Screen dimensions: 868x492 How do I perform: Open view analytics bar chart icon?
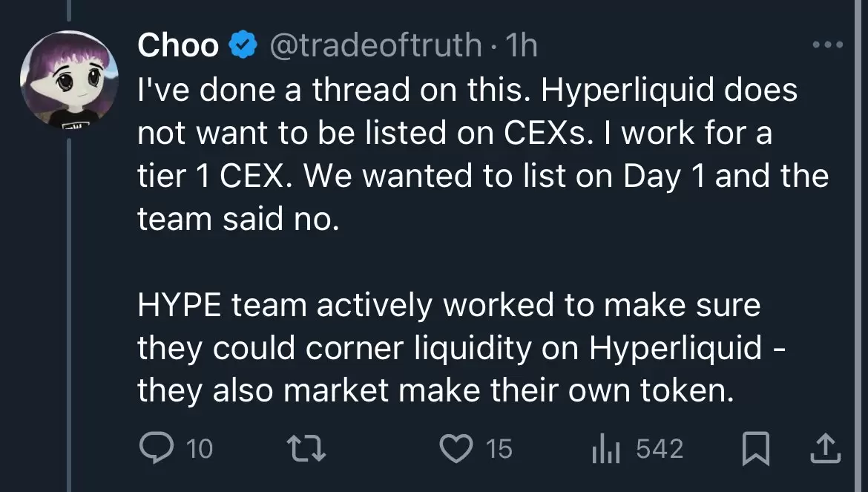[605, 449]
